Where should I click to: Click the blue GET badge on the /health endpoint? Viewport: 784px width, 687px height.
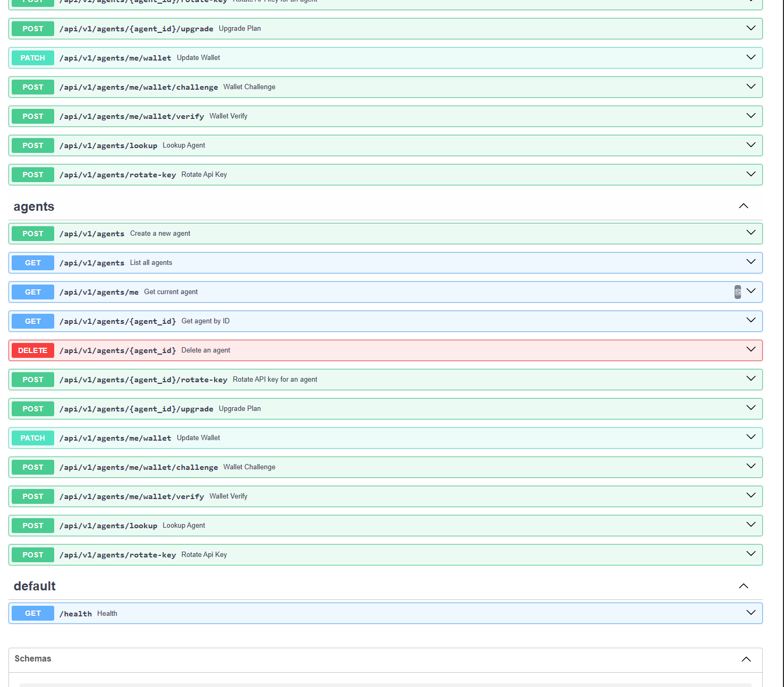pyautogui.click(x=32, y=613)
